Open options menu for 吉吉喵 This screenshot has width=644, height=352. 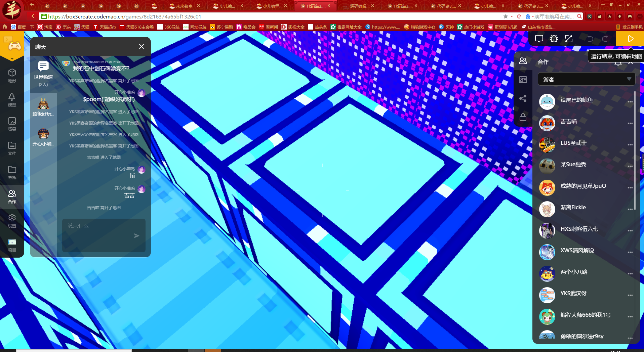630,123
